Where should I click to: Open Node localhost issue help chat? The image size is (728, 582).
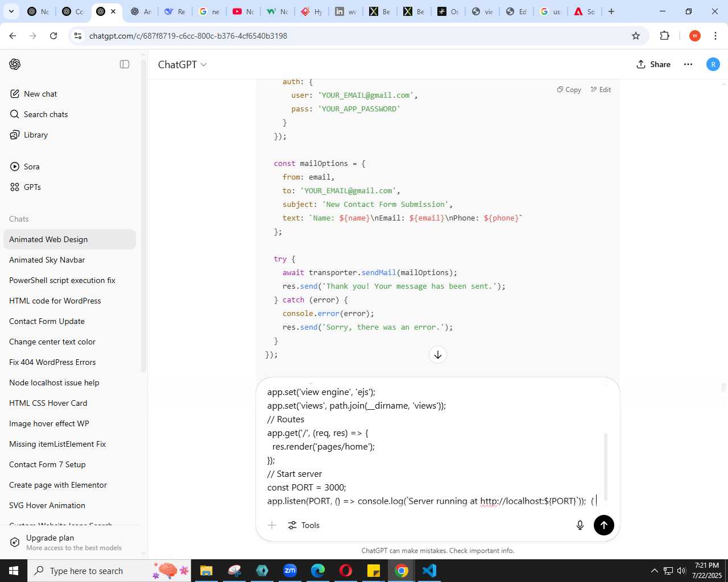(x=69, y=383)
